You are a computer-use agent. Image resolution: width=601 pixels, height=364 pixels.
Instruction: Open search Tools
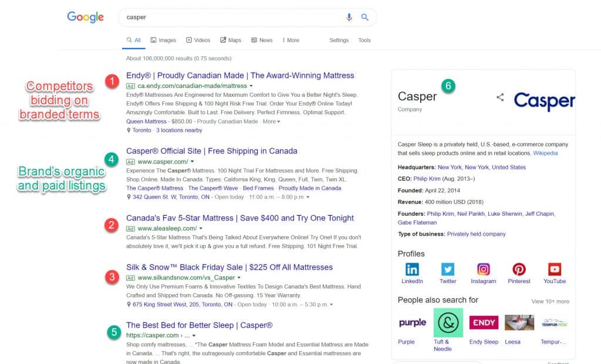pyautogui.click(x=364, y=40)
